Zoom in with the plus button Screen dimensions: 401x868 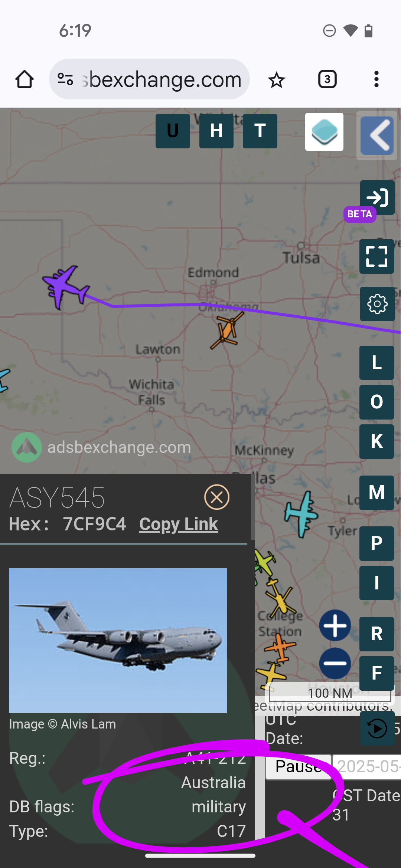pyautogui.click(x=335, y=625)
